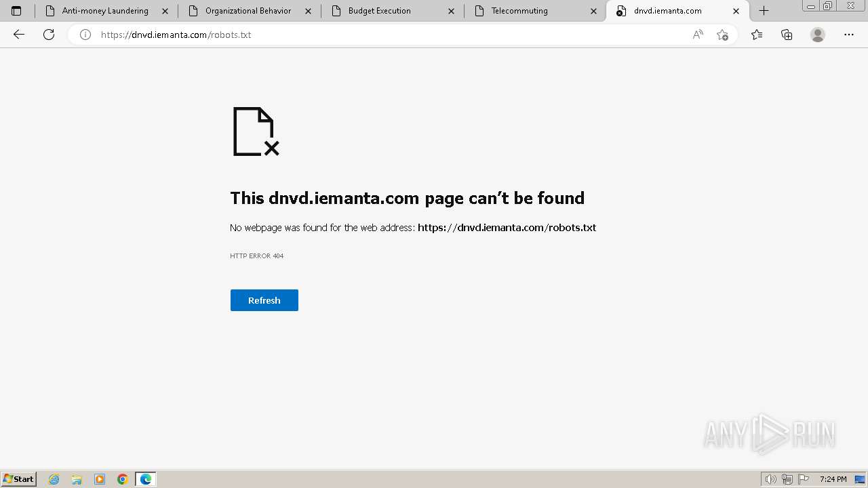
Task: Go back to the previous page
Action: coord(19,35)
